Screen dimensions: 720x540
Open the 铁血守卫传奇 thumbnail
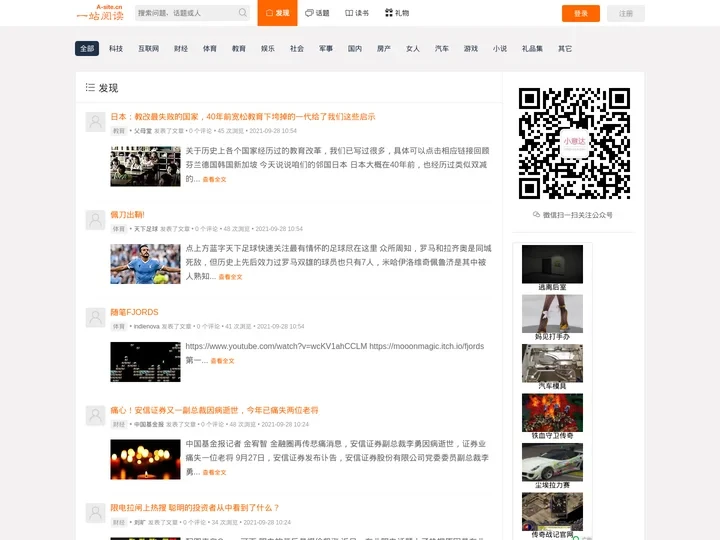pos(552,413)
